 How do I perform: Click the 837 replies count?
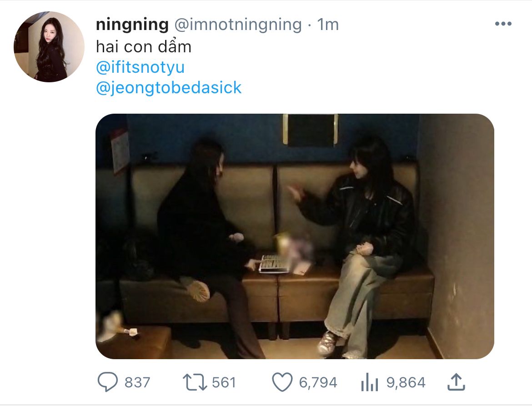pos(137,382)
